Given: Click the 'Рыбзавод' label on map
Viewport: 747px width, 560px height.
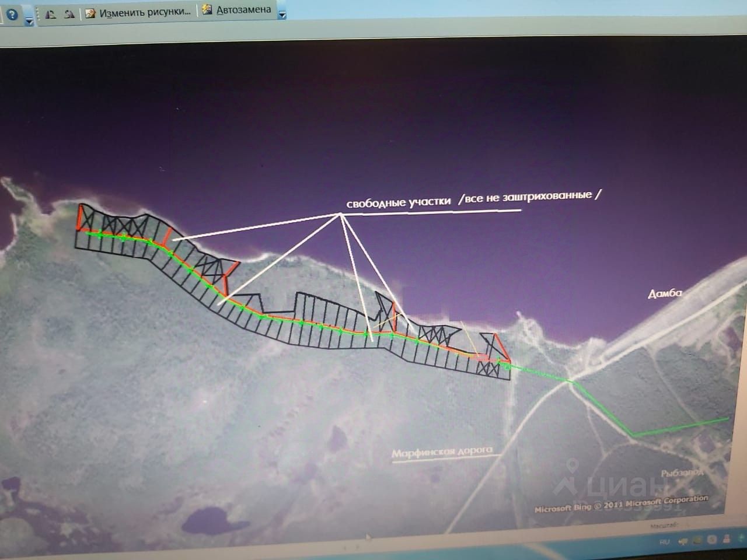Looking at the screenshot, I should point(682,473).
